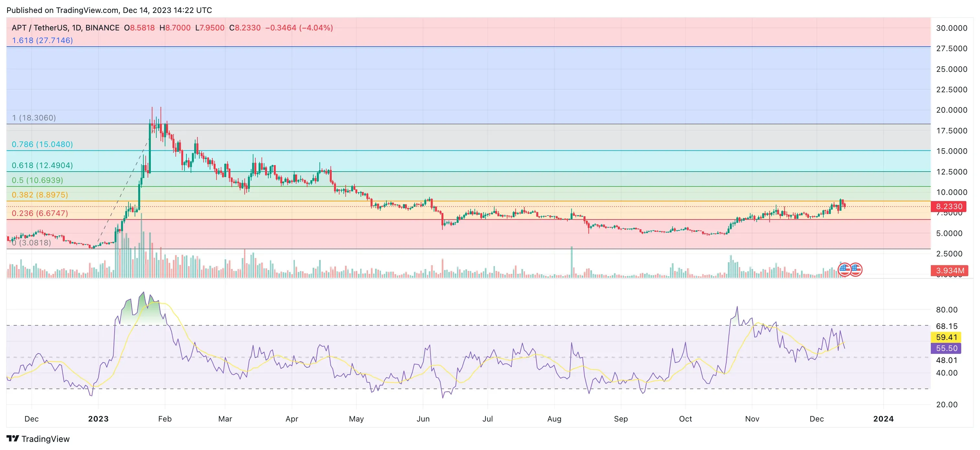The image size is (980, 450).
Task: Click the 30.0000 price axis label
Action: [952, 28]
